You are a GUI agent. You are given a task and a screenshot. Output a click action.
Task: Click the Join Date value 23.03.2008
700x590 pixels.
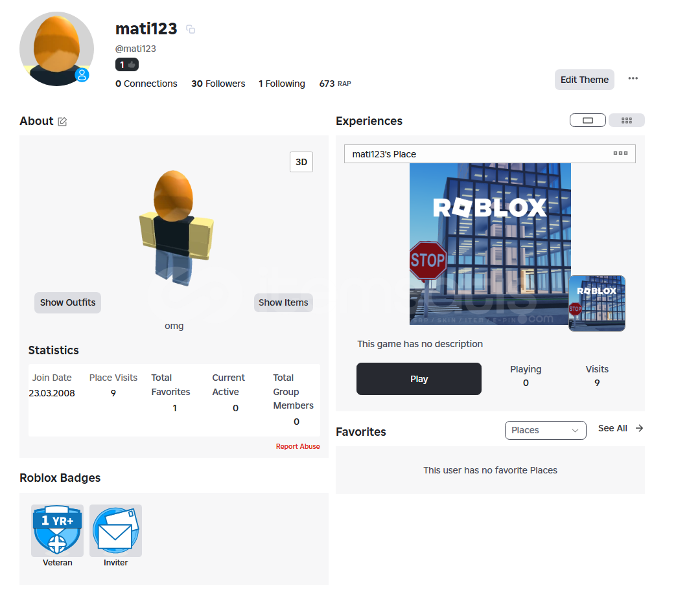click(x=52, y=393)
